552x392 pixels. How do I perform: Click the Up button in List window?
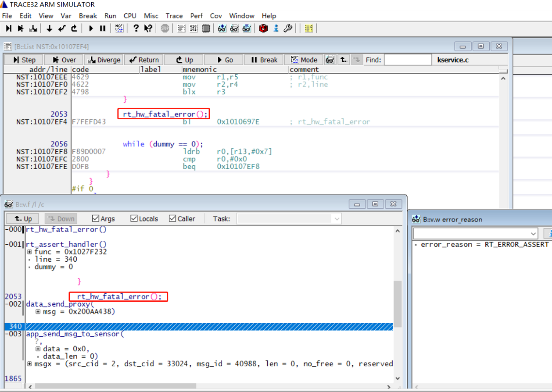pyautogui.click(x=184, y=60)
